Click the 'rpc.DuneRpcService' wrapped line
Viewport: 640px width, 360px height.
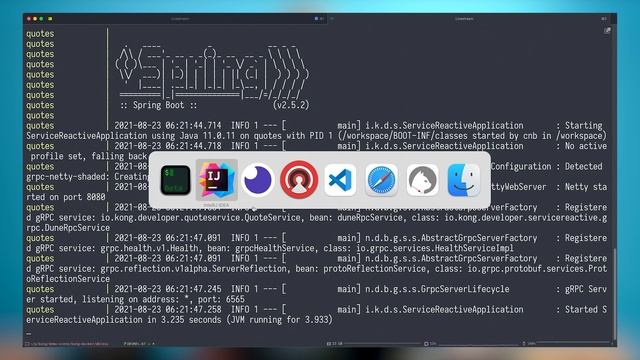pos(68,228)
